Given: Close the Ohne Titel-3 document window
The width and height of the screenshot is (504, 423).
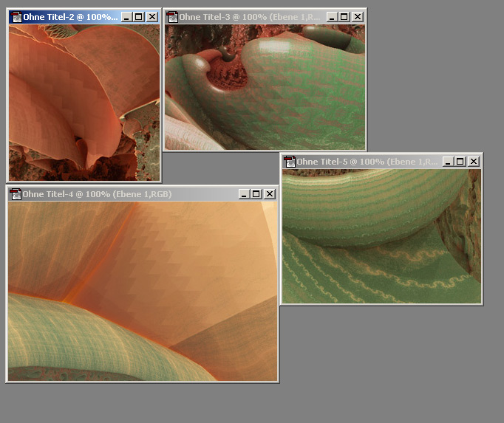Looking at the screenshot, I should pos(357,16).
